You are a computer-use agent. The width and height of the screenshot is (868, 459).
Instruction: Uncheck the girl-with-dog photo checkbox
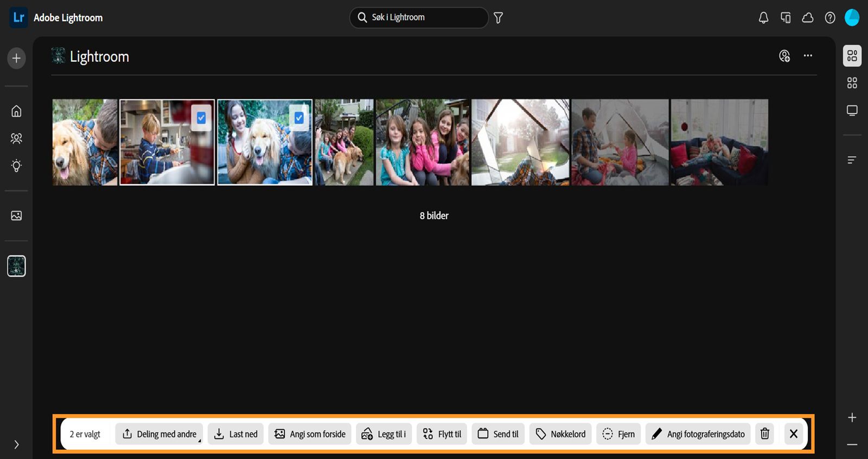tap(299, 118)
